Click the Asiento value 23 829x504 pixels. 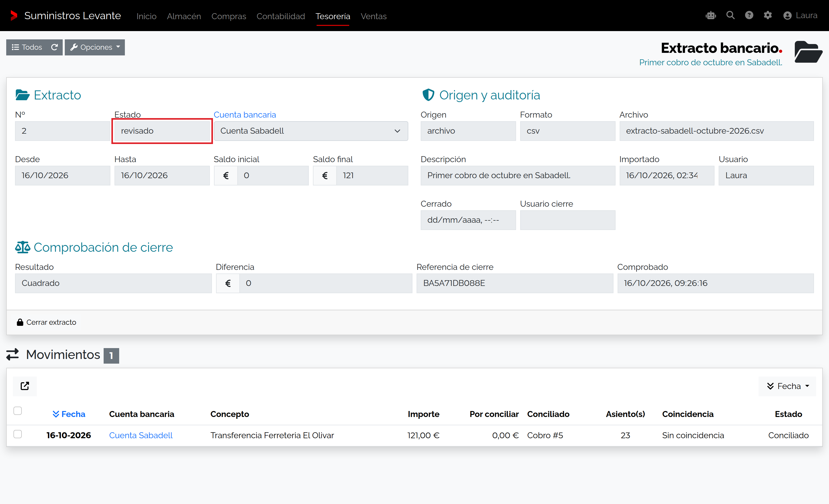coord(625,435)
